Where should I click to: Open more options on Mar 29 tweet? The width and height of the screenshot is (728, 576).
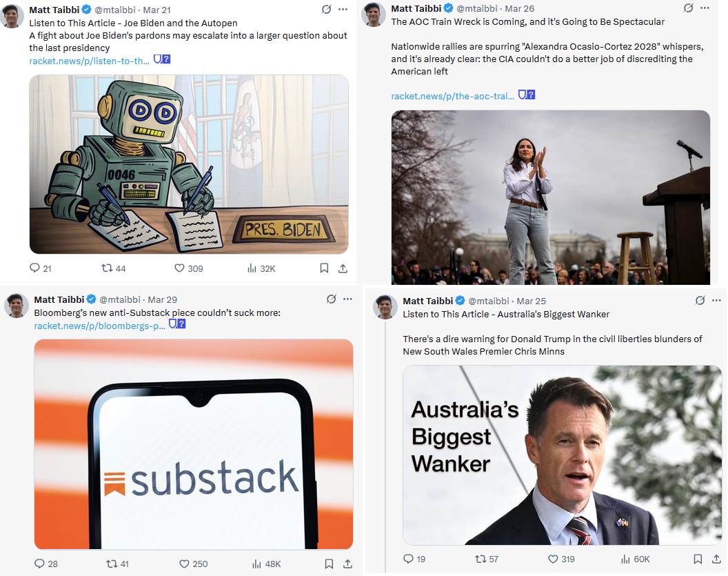coord(347,299)
